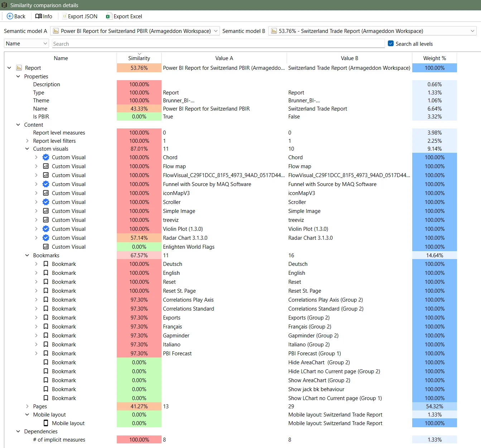Viewport: 481px width, 448px height.
Task: Click the bookmark icon on English row
Action: coord(46,273)
